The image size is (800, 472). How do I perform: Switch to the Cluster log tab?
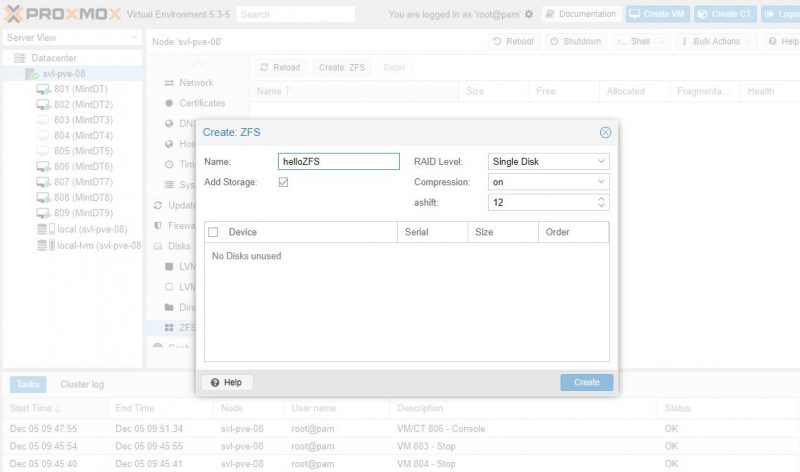pos(82,385)
